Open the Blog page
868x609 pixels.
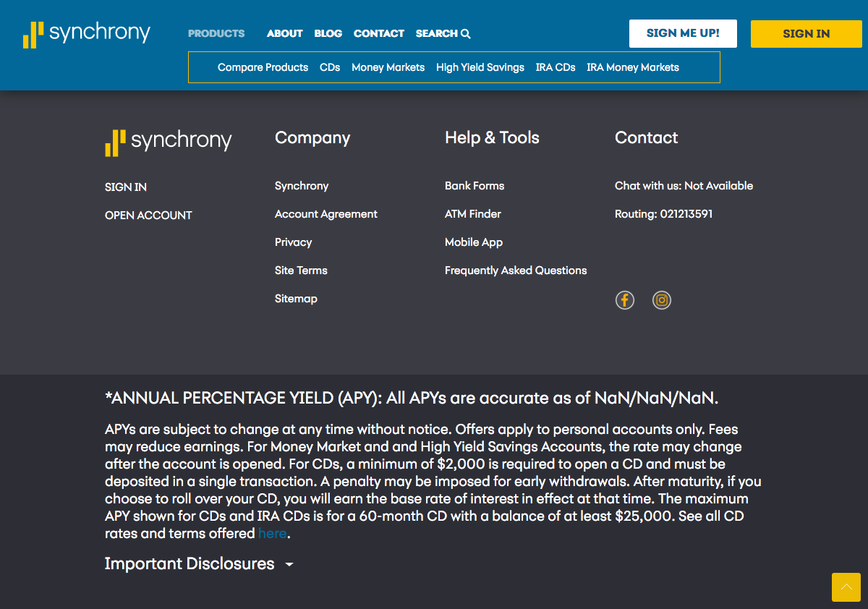click(x=328, y=33)
